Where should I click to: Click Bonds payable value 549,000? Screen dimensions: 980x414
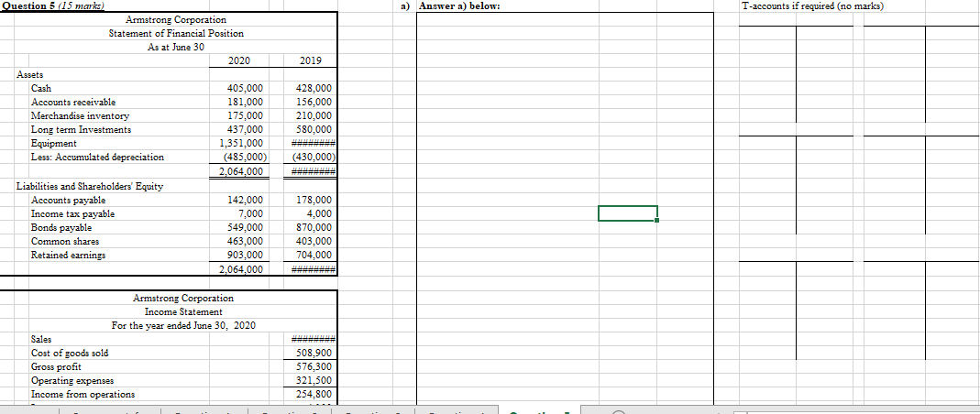click(x=246, y=228)
